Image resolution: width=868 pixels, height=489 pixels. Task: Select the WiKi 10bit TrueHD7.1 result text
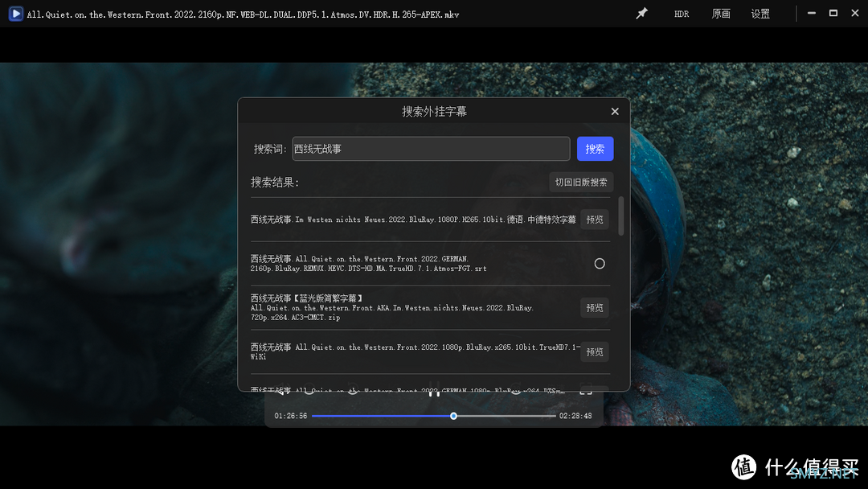pyautogui.click(x=416, y=351)
